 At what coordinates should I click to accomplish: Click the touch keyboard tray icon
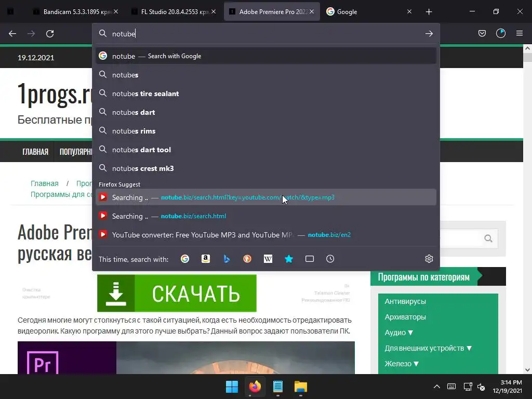point(451,387)
